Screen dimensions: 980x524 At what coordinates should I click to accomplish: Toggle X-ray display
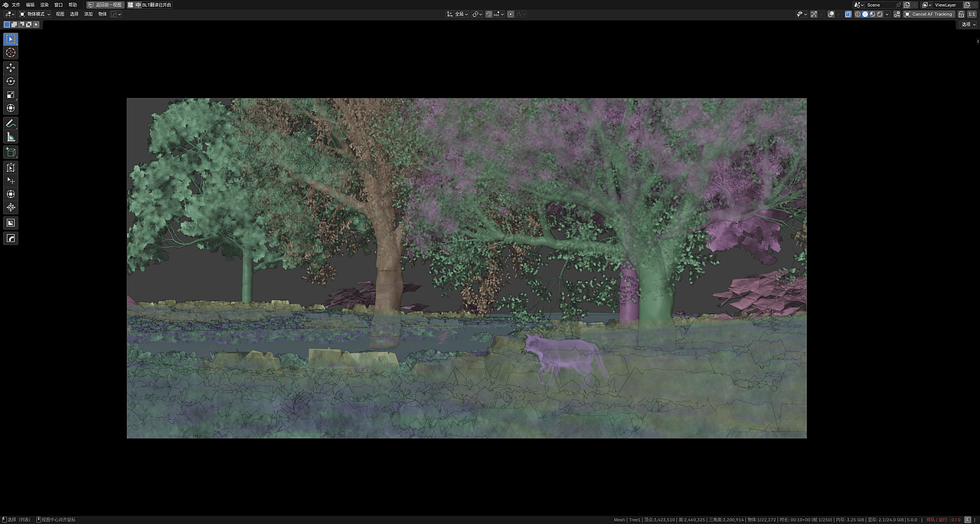(x=848, y=14)
